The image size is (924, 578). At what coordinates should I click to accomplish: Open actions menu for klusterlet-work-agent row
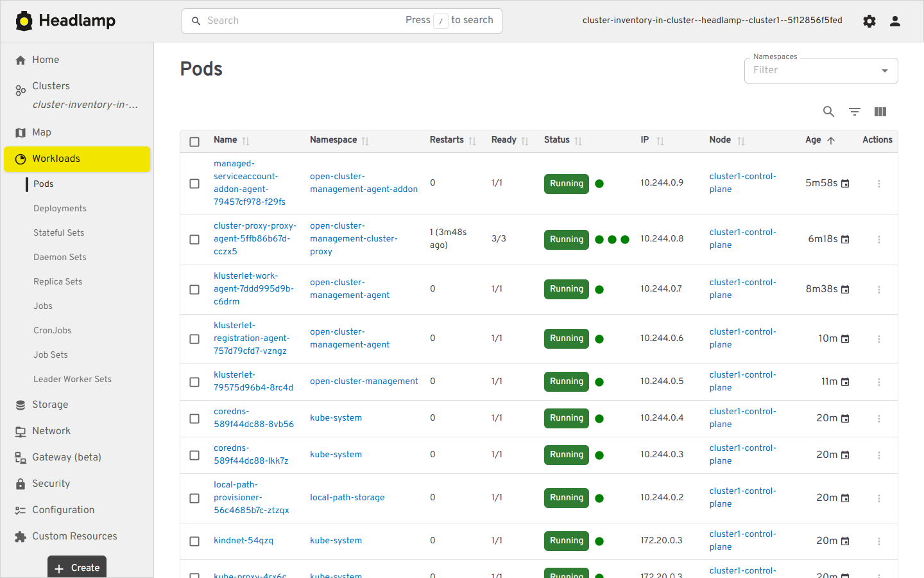pyautogui.click(x=878, y=290)
